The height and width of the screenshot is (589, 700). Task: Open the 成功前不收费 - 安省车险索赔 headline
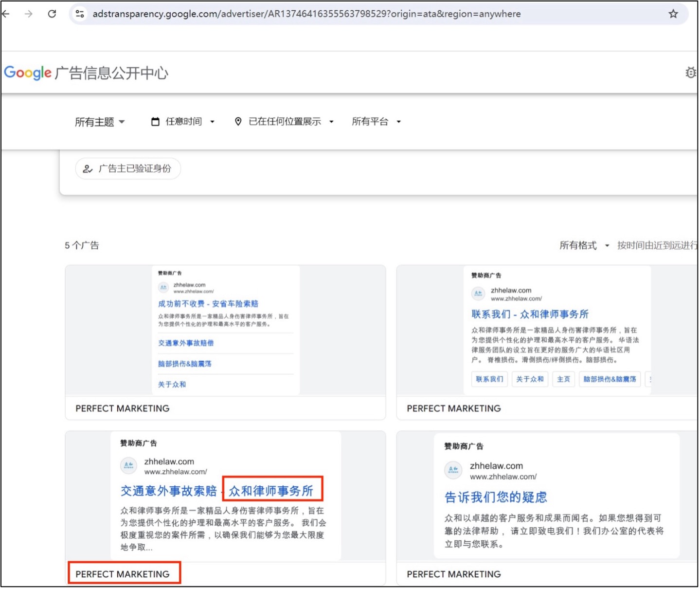click(208, 304)
